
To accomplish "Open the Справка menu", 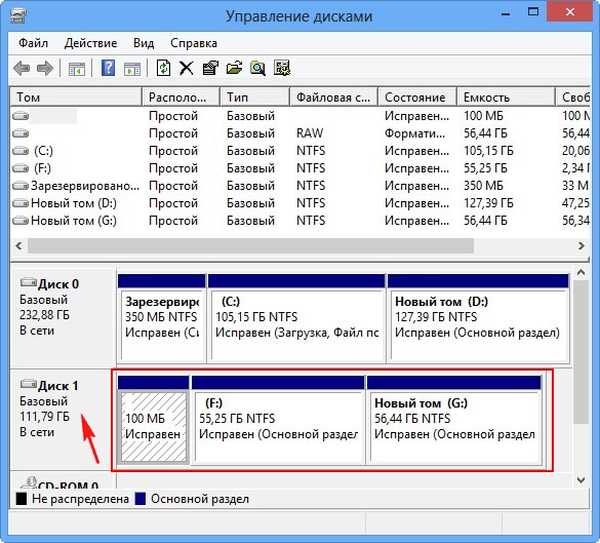I will pyautogui.click(x=194, y=44).
